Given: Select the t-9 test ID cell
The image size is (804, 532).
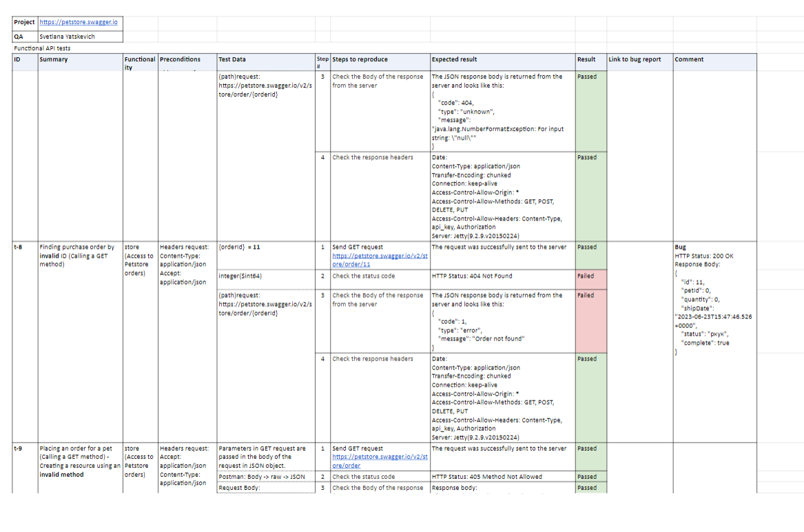Looking at the screenshot, I should [x=25, y=449].
